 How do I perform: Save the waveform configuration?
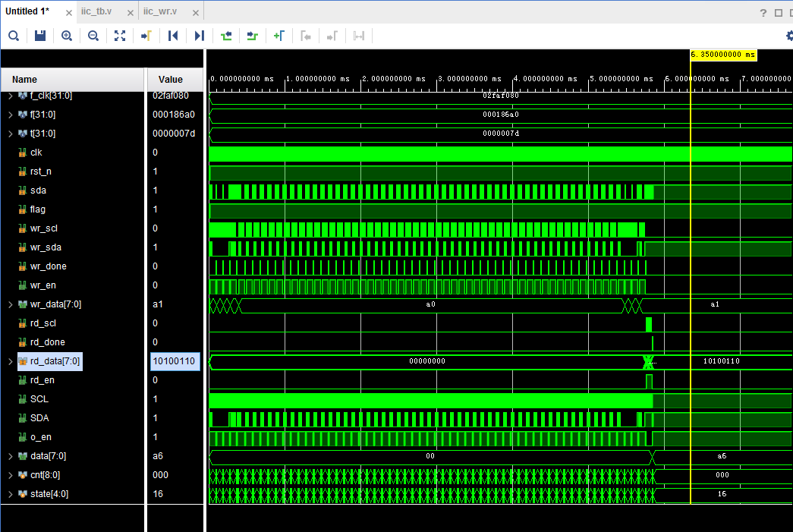point(39,35)
